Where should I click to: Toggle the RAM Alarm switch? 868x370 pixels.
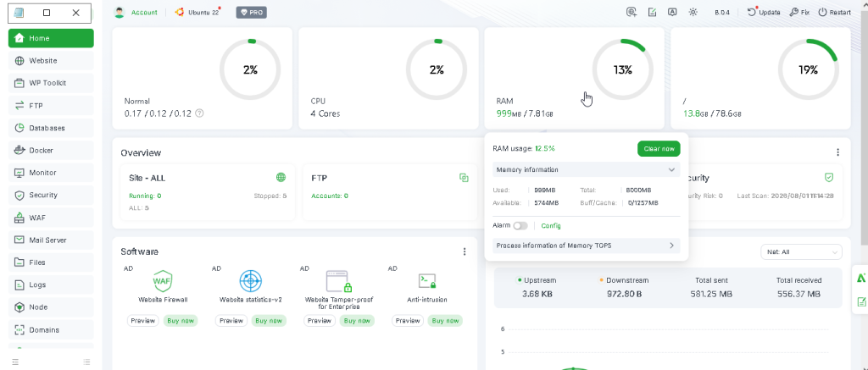[520, 226]
